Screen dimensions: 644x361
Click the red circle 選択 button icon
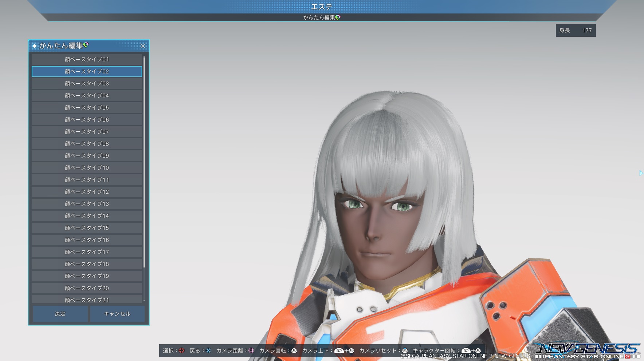[181, 350]
